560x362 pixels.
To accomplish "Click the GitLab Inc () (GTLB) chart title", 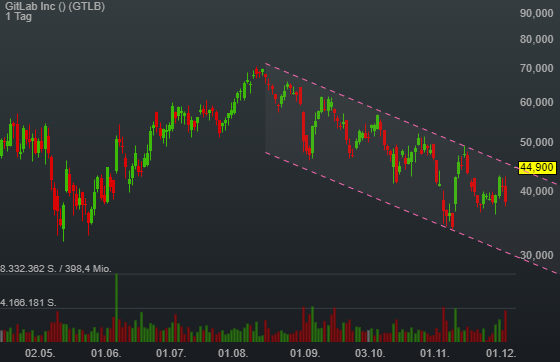I will pyautogui.click(x=55, y=6).
